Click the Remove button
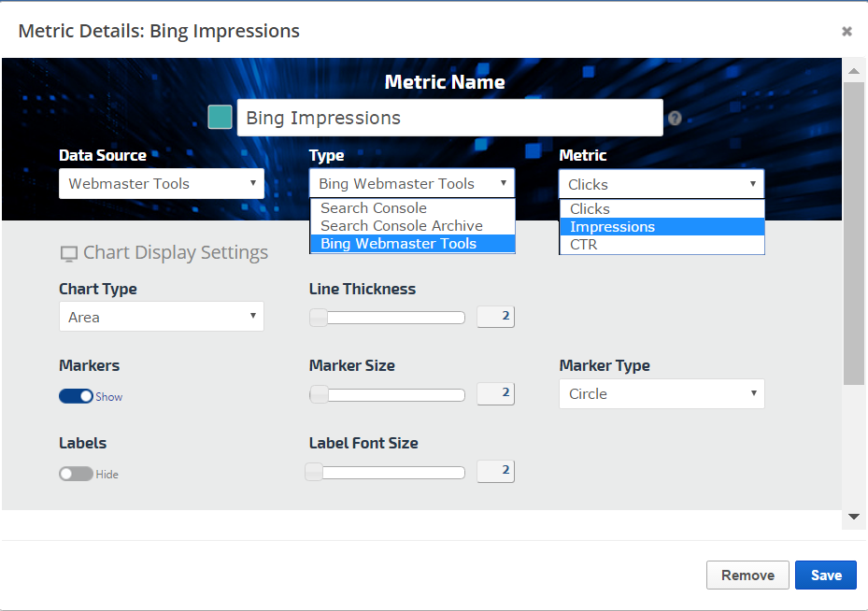Screen dimensions: 868x611 747,575
